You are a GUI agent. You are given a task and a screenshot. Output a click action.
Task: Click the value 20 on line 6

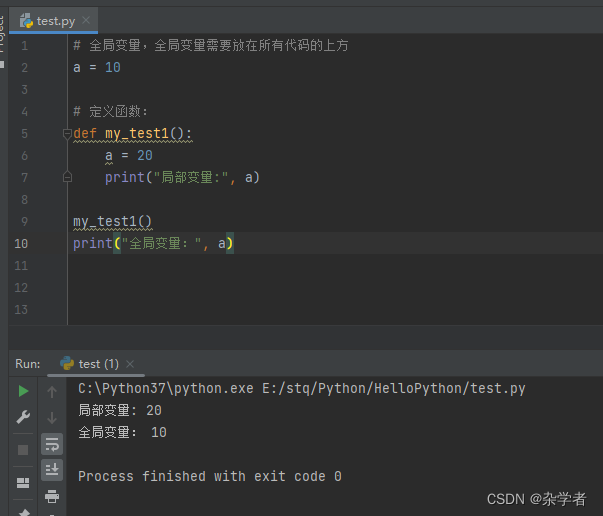click(145, 156)
